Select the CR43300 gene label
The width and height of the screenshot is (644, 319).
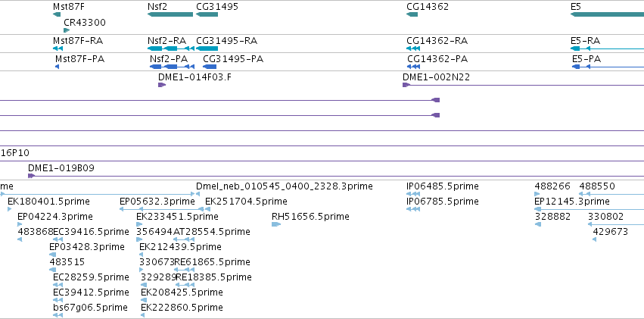(85, 22)
